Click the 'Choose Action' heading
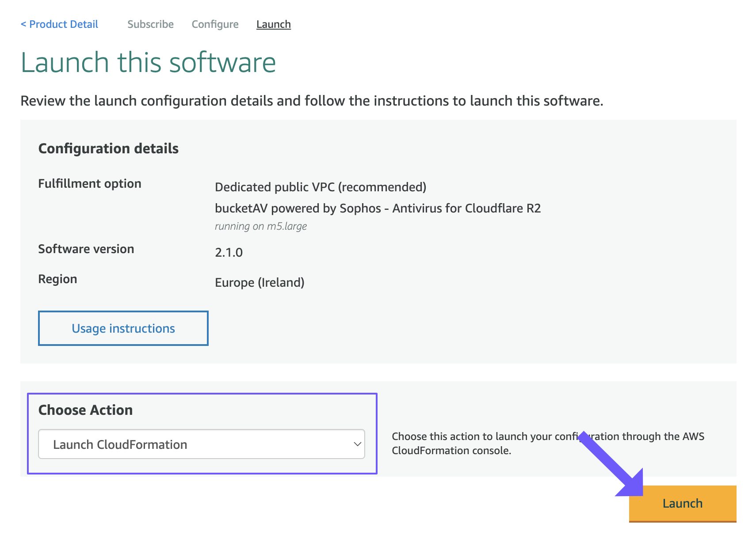756x535 pixels. point(85,410)
